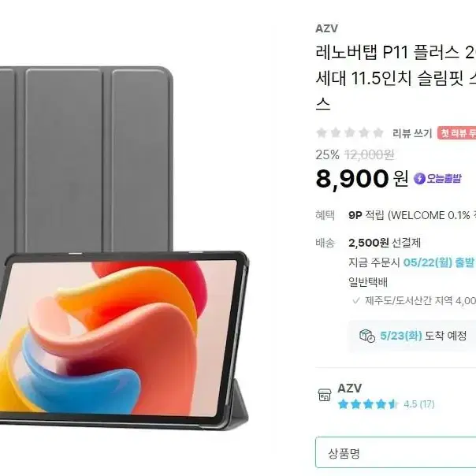
Task: Click the 오늘출발 label
Action: pos(444,178)
